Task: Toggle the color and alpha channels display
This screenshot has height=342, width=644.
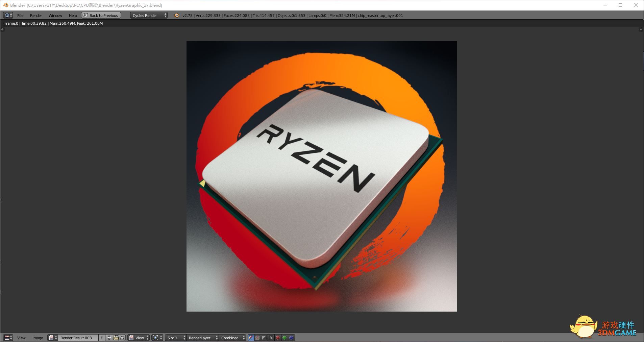Action: 251,338
